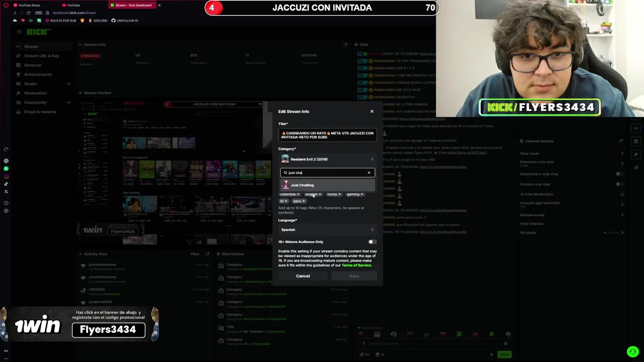The height and width of the screenshot is (362, 644).
Task: Remove the peru tag
Action: click(303, 201)
